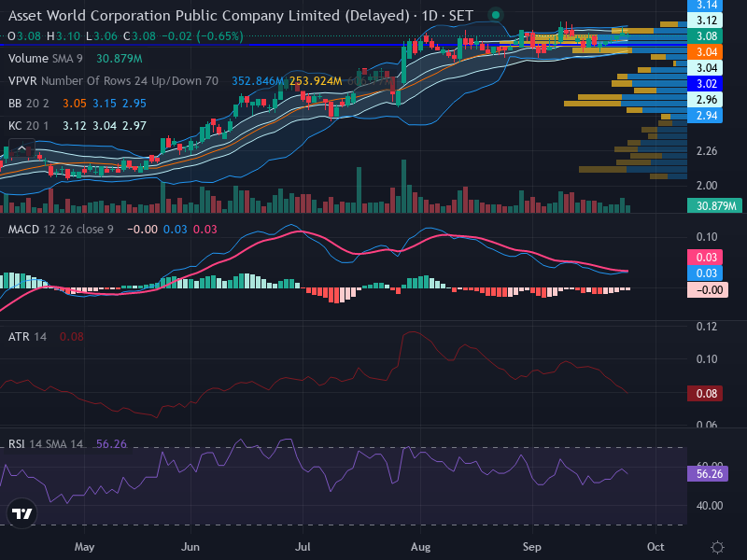Select the BB 20 2 indicator legend
This screenshot has width=747, height=560.
click(29, 104)
